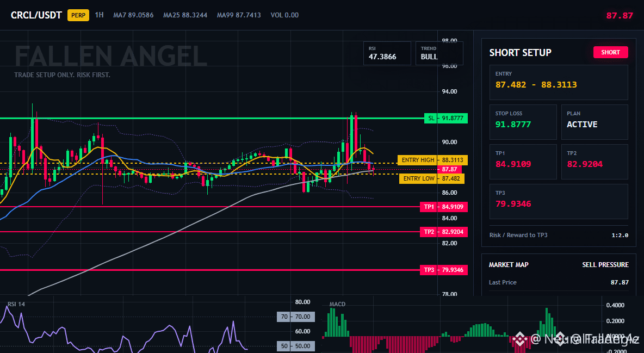
Task: Click the TRADE SETUP ONLY. RISK FIRST. subtitle
Action: pyautogui.click(x=62, y=75)
